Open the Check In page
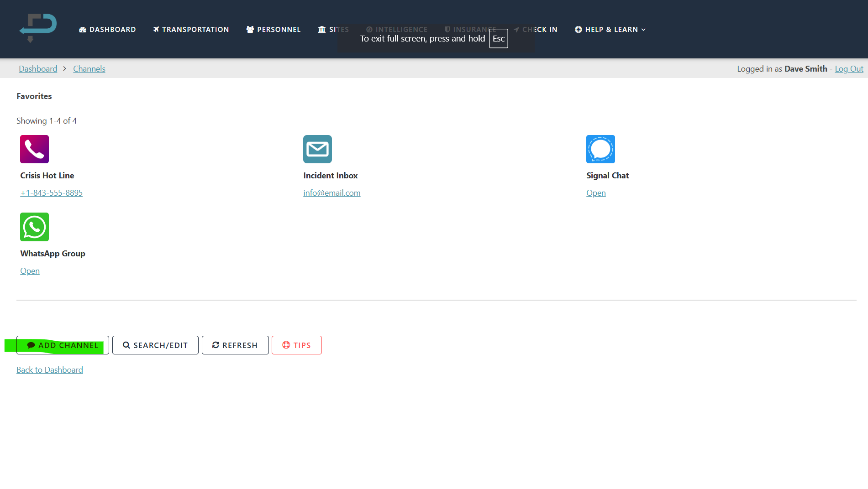Image resolution: width=868 pixels, height=489 pixels. [536, 30]
